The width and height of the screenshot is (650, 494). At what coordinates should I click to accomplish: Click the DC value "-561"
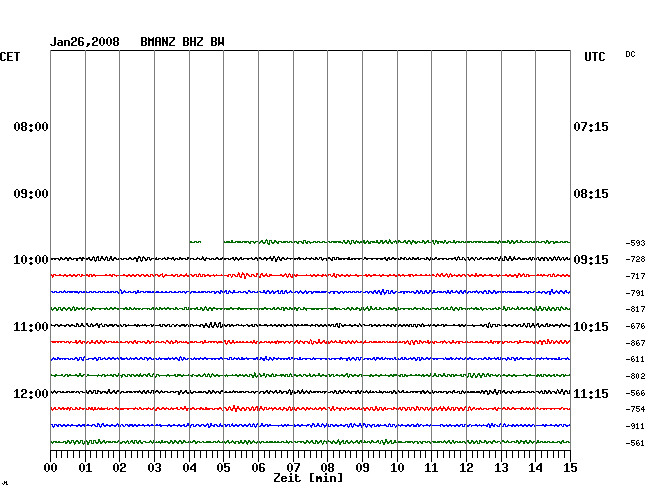point(635,443)
